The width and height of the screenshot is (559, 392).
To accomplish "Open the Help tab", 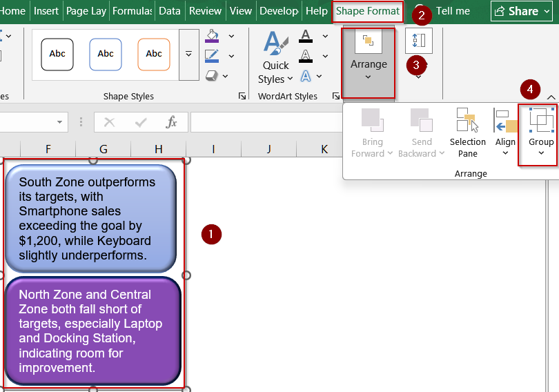I will tap(317, 11).
